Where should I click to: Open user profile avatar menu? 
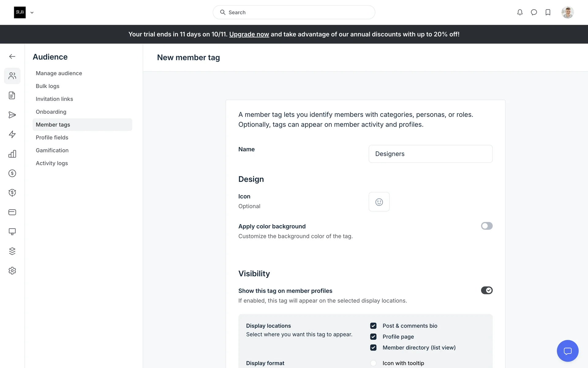[567, 12]
